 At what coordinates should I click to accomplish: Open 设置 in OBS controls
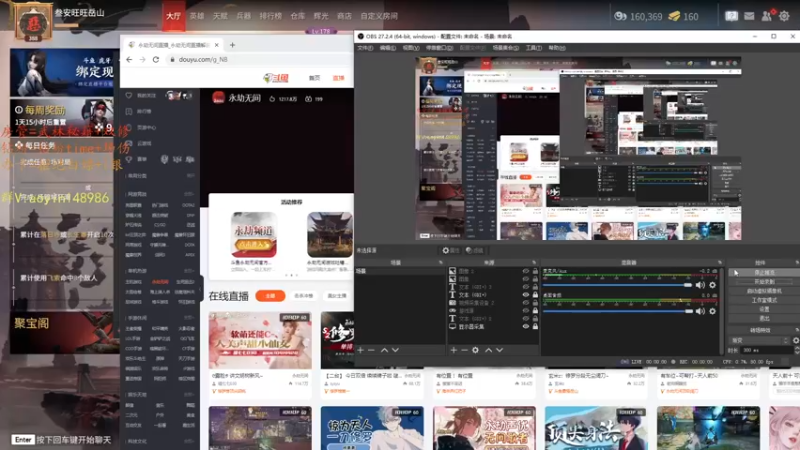pyautogui.click(x=764, y=309)
